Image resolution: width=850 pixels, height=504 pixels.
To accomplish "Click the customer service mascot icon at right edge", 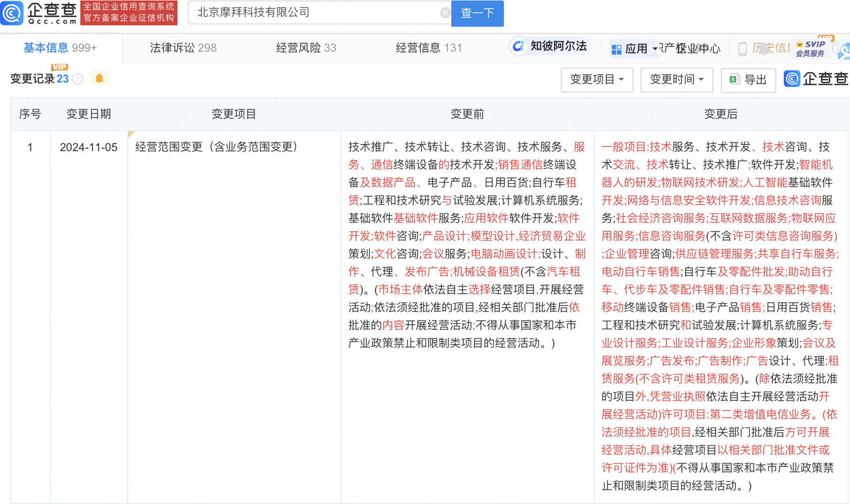I will pos(844,49).
